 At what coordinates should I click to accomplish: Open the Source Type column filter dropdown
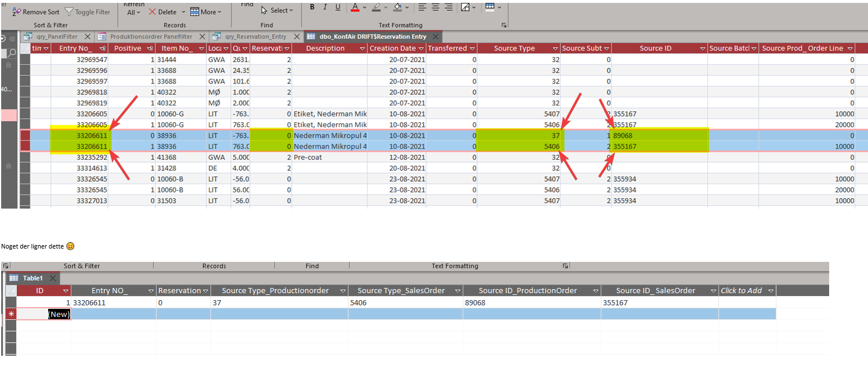click(x=555, y=49)
